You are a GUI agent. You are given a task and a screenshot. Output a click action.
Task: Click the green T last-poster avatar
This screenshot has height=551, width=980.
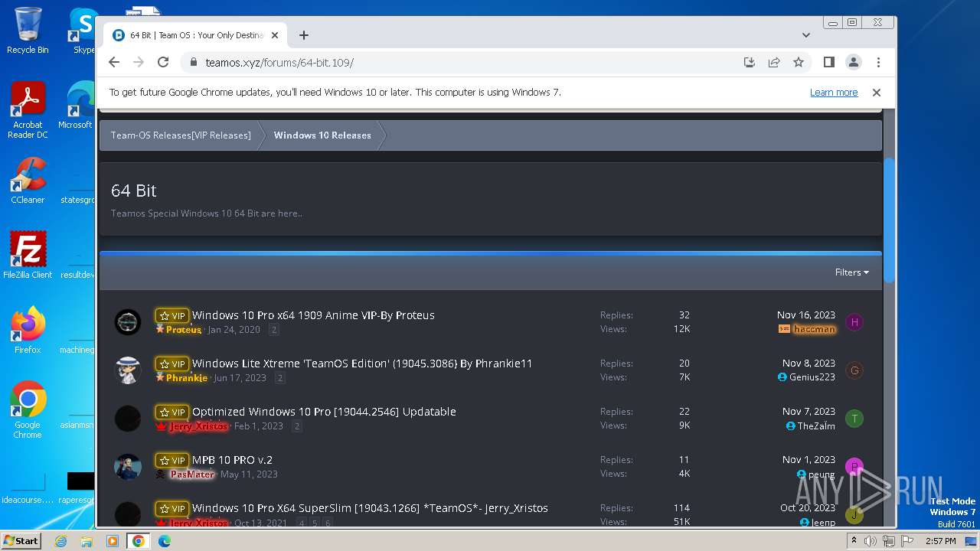pyautogui.click(x=854, y=419)
